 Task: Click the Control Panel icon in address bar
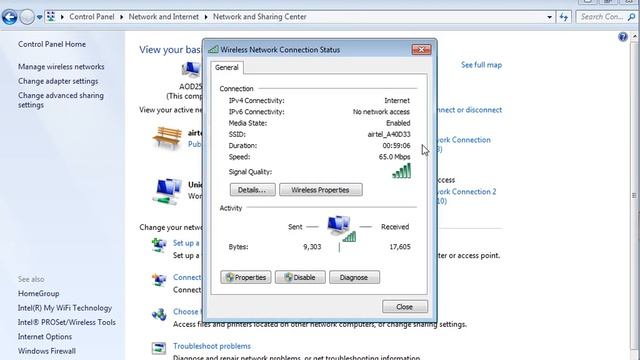tap(51, 17)
